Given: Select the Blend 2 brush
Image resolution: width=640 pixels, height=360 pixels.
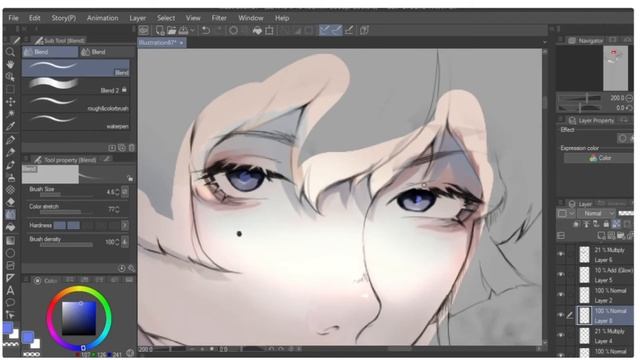Looking at the screenshot, I should 76,86.
